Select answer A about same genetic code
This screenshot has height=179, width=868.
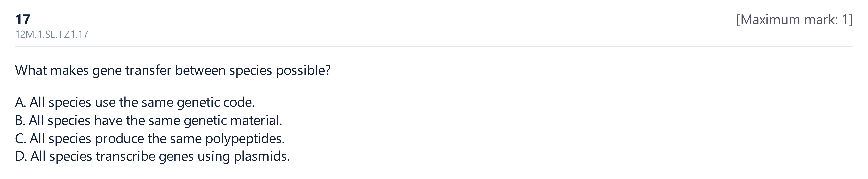(135, 102)
